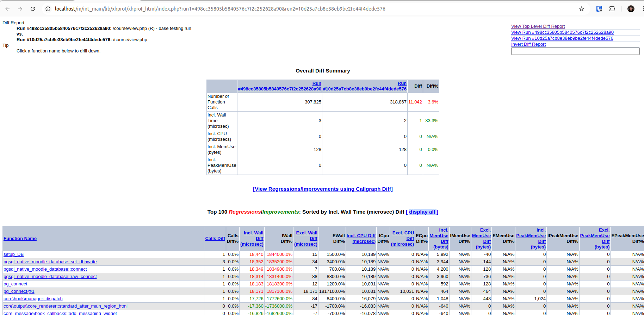Image resolution: width=644 pixels, height=315 pixels.
Task: Open Run #498cc358 summary table header link
Action: point(280,86)
